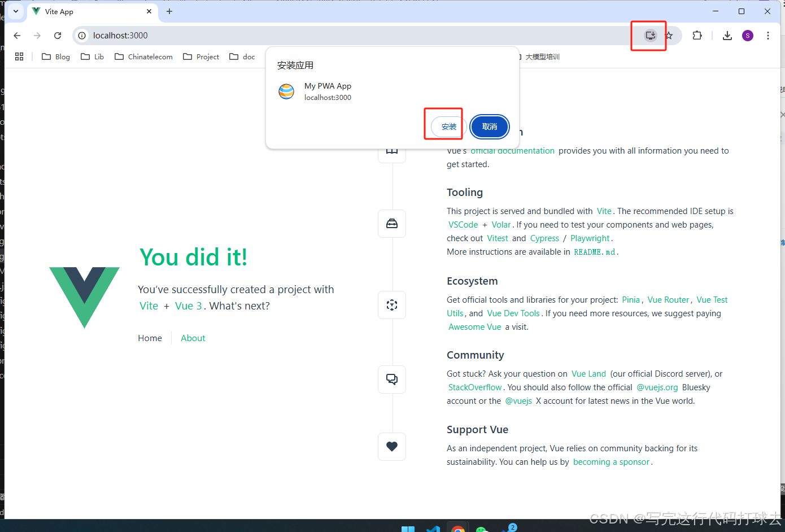The width and height of the screenshot is (785, 532).
Task: Open the Chrome three-dot menu
Action: pos(768,35)
